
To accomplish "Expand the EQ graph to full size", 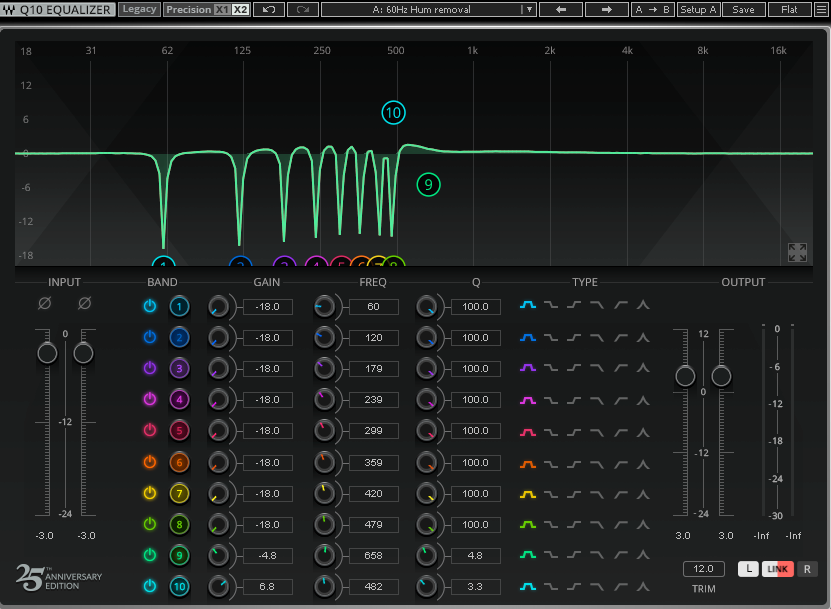I will pos(797,252).
